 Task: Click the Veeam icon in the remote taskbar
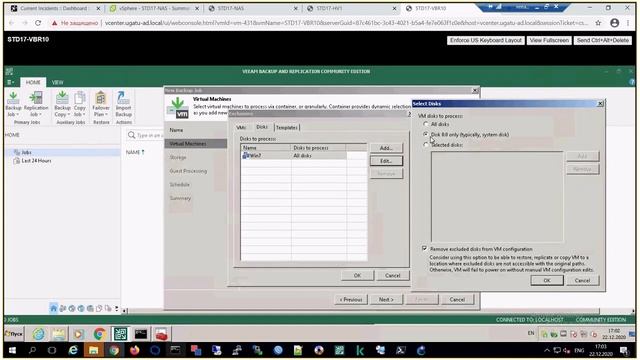120,334
